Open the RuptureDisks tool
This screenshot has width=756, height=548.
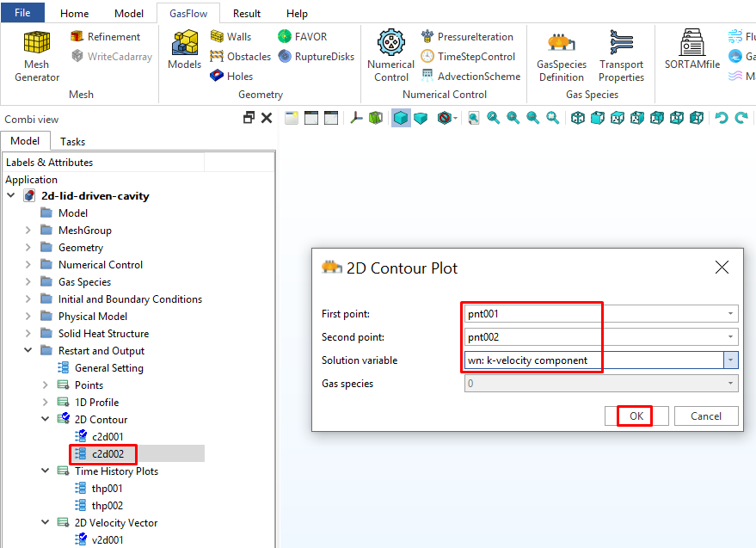(286, 57)
